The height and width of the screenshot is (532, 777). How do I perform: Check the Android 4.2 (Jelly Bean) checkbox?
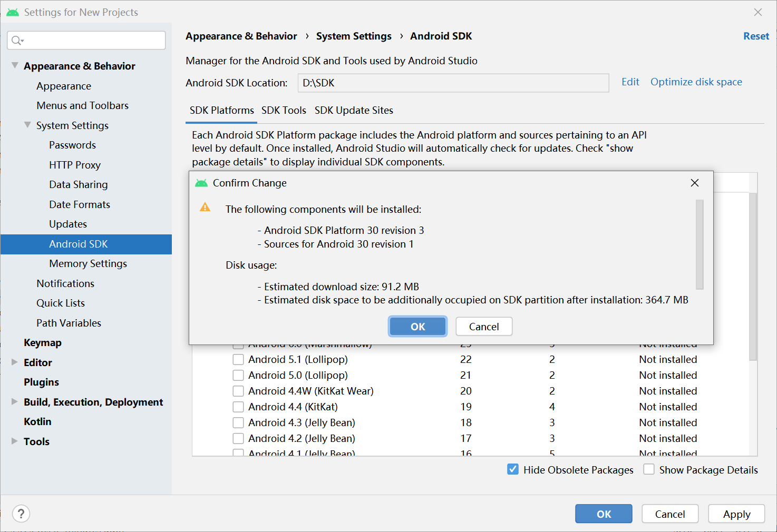tap(238, 438)
